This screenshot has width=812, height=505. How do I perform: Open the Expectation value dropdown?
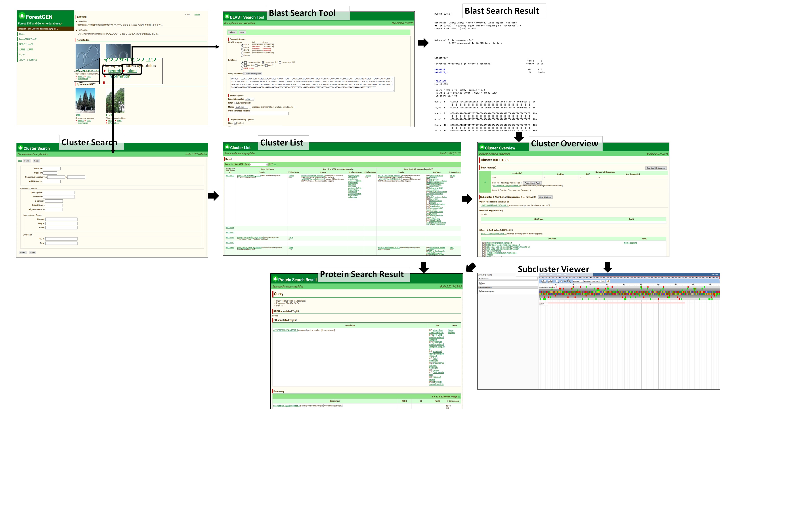pos(249,99)
